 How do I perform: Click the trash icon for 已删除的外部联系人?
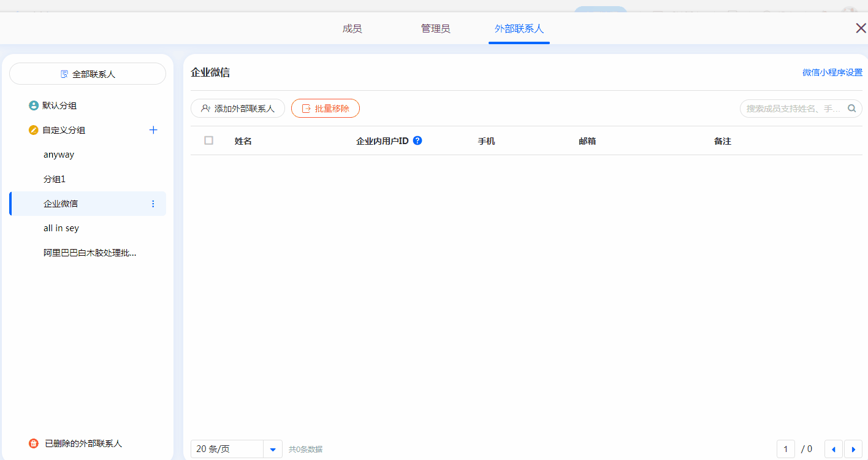coord(34,443)
